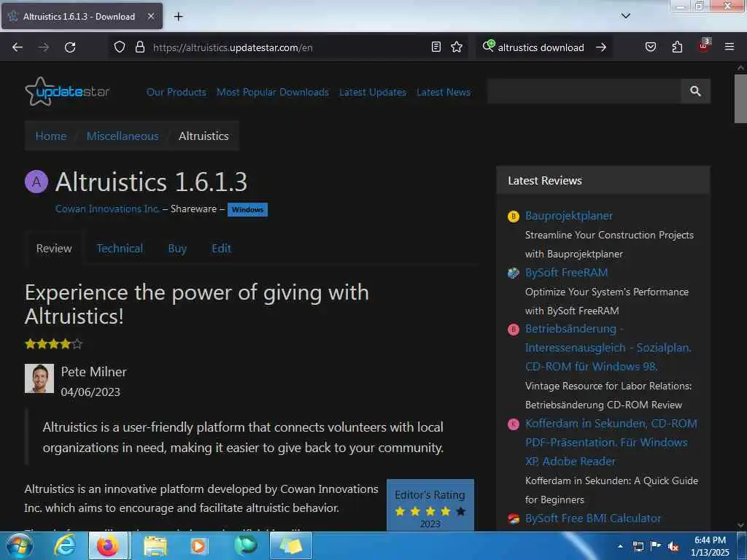Go back to the previous page

[x=18, y=47]
